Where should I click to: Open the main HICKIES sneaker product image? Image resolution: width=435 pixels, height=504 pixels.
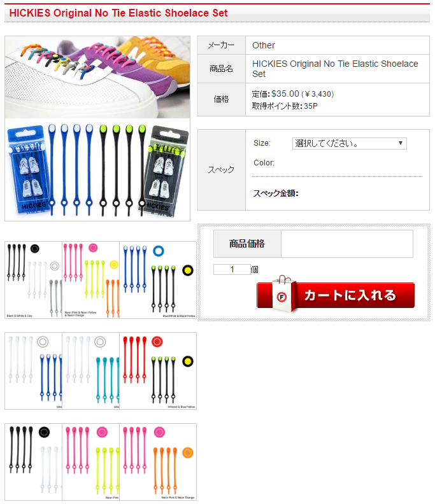click(97, 129)
